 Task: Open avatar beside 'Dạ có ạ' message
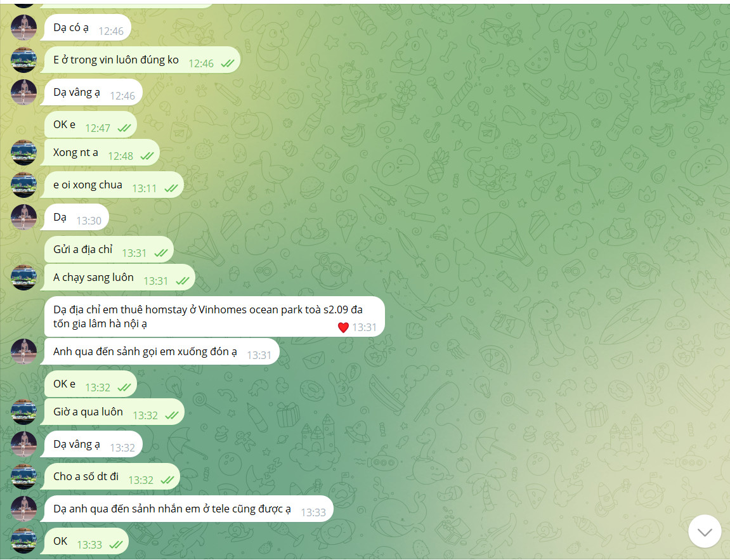[23, 27]
